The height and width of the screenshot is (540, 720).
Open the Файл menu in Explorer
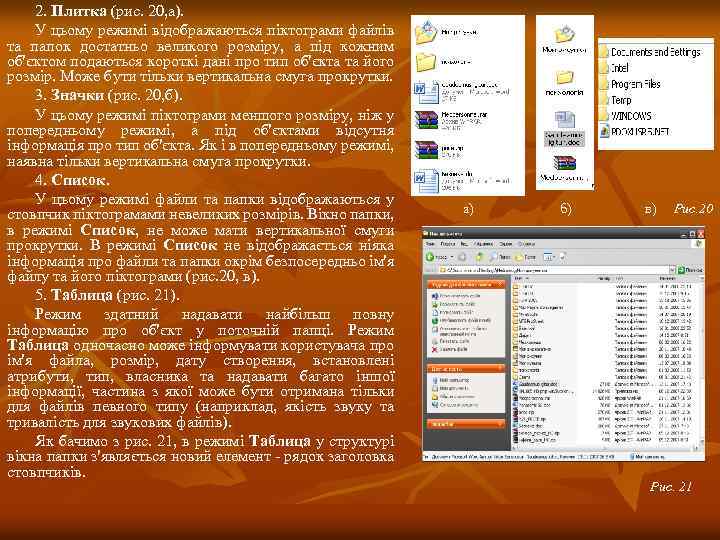point(430,244)
